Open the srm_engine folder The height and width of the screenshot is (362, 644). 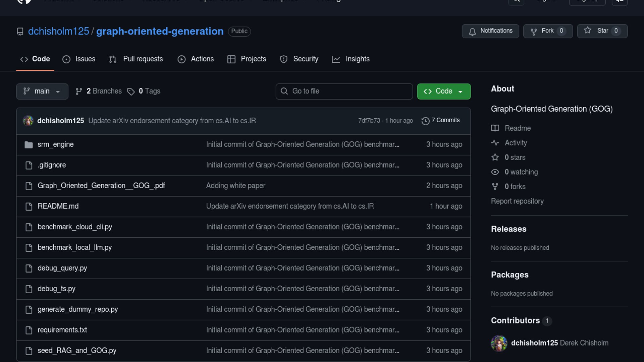click(x=55, y=144)
